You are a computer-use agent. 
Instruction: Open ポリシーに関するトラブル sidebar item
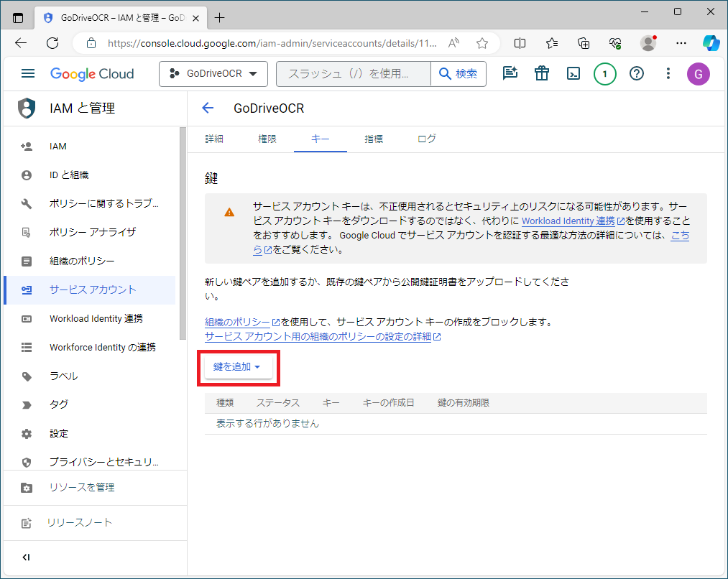pyautogui.click(x=90, y=204)
